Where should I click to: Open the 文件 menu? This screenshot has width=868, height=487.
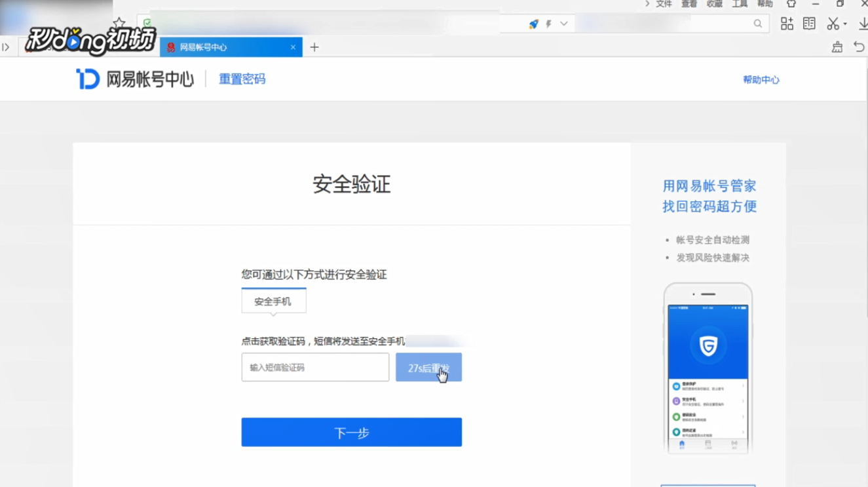click(664, 4)
